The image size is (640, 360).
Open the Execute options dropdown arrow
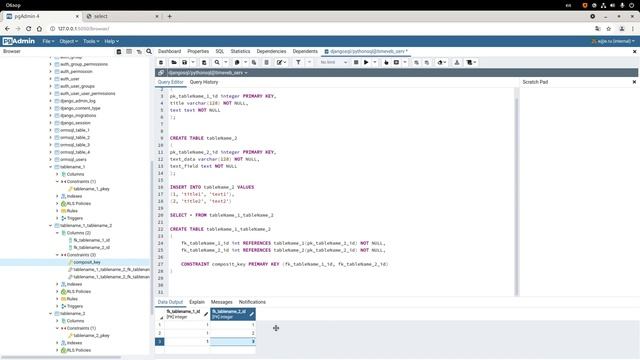click(375, 62)
